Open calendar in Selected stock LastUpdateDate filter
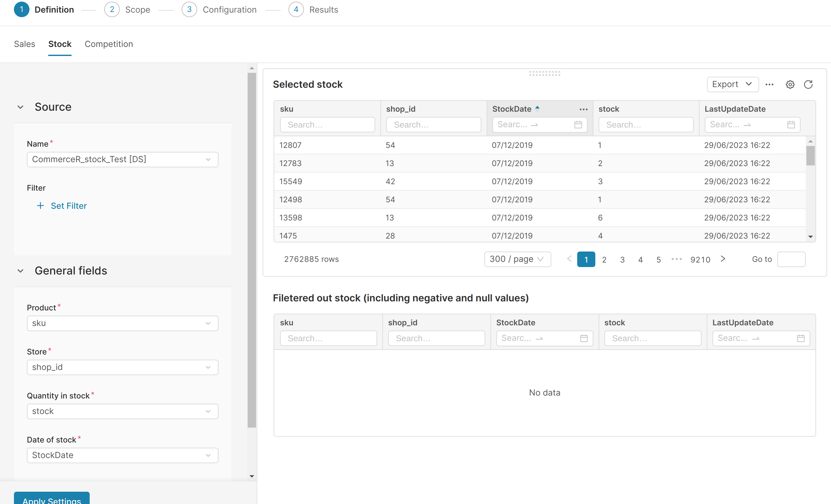 click(x=791, y=125)
